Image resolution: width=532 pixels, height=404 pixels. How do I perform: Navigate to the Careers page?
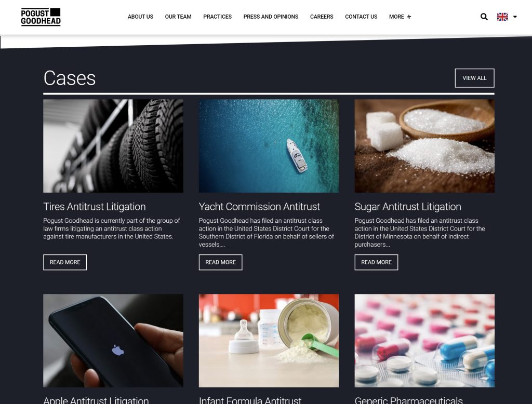(x=321, y=17)
